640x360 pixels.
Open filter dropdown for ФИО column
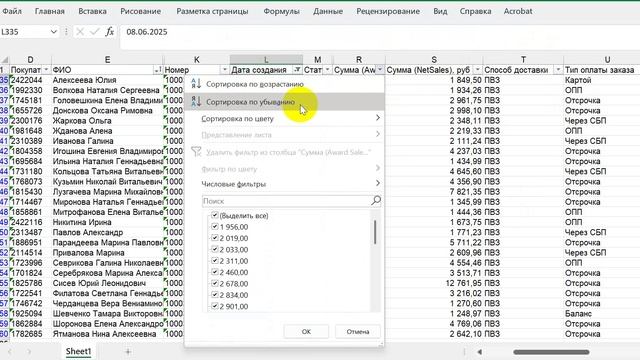(158, 70)
